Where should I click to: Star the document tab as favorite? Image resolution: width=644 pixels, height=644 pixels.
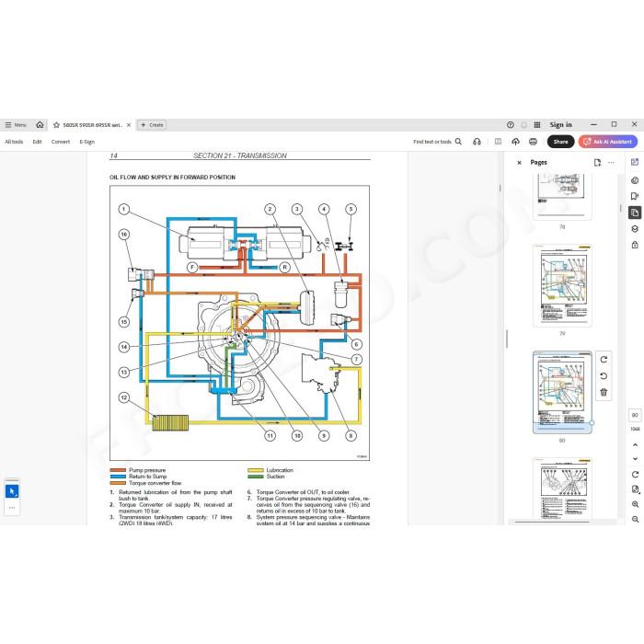tap(56, 125)
